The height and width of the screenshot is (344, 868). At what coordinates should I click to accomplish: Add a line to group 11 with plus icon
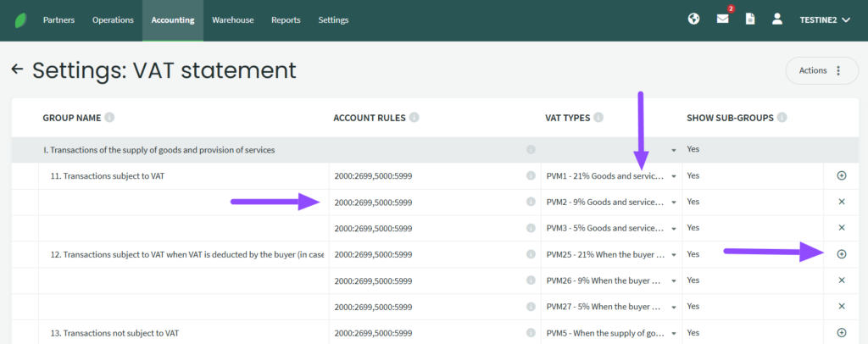coord(842,176)
